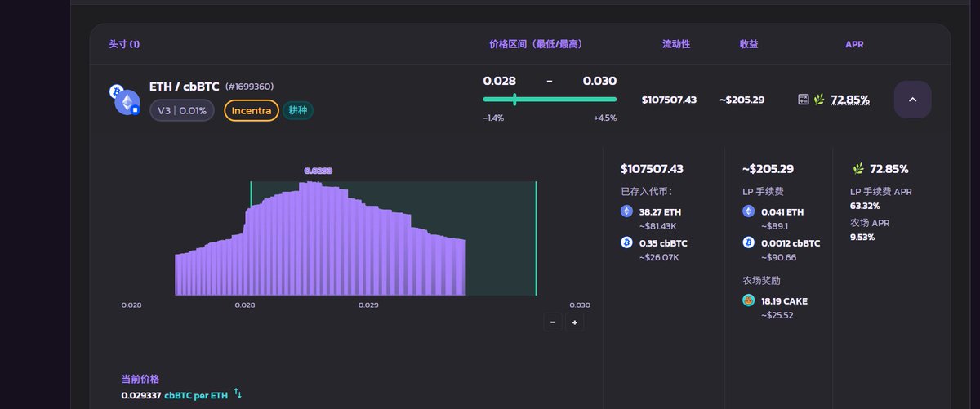Image resolution: width=980 pixels, height=409 pixels.
Task: Flip price direction with the swap arrows icon
Action: (x=238, y=393)
